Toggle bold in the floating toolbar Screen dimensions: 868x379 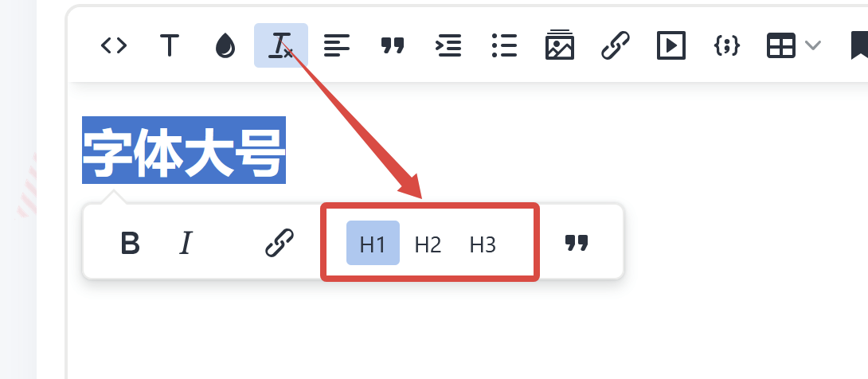point(130,243)
